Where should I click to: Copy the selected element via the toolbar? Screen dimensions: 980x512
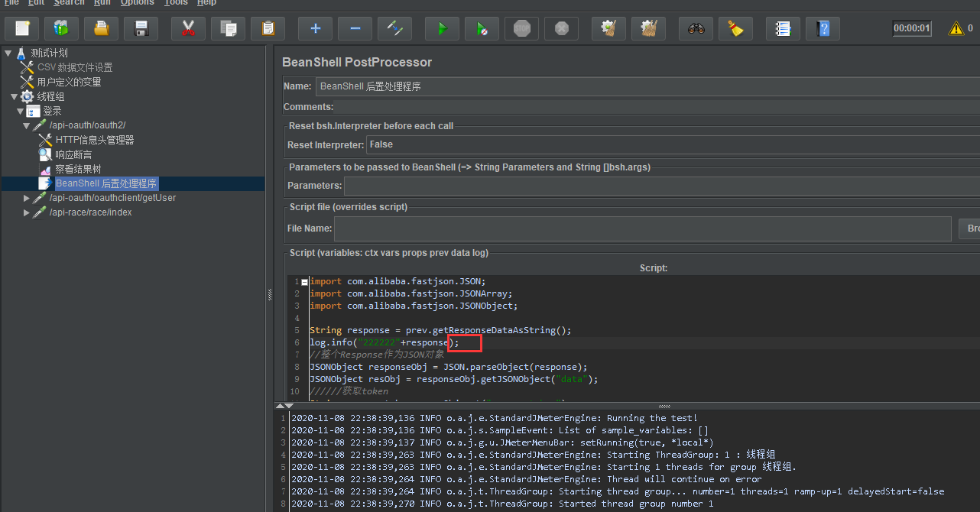[x=228, y=29]
